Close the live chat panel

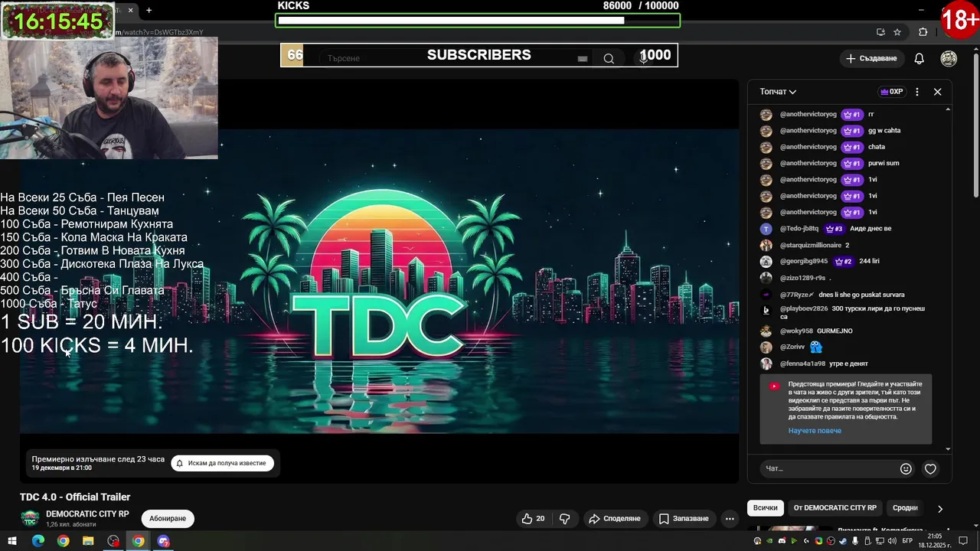[937, 92]
